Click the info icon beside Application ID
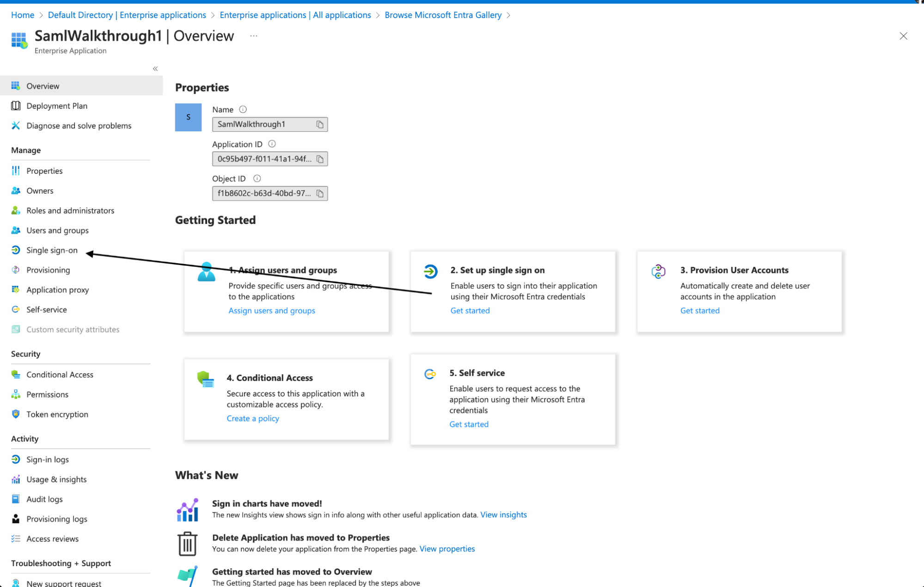The height and width of the screenshot is (587, 924). pyautogui.click(x=272, y=144)
